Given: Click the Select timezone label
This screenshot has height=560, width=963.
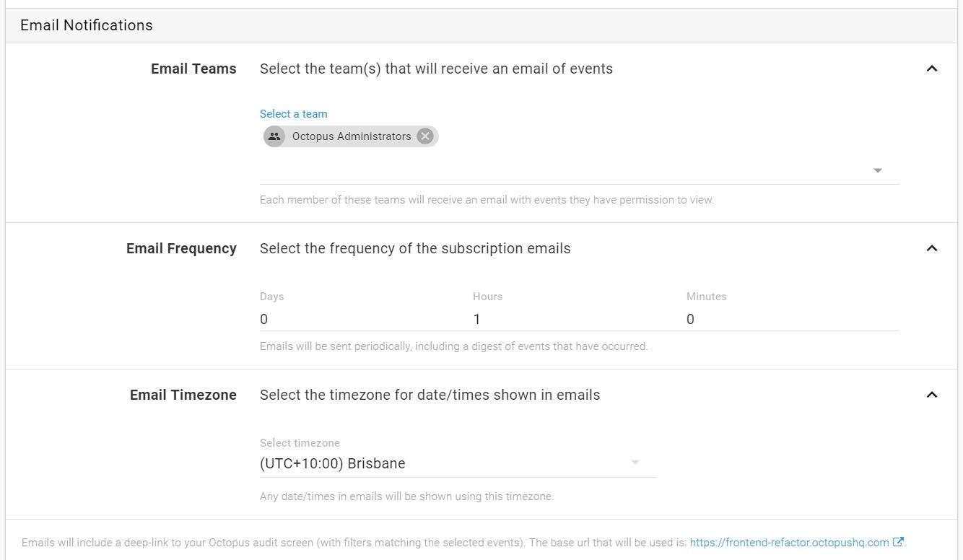Looking at the screenshot, I should click(x=300, y=443).
